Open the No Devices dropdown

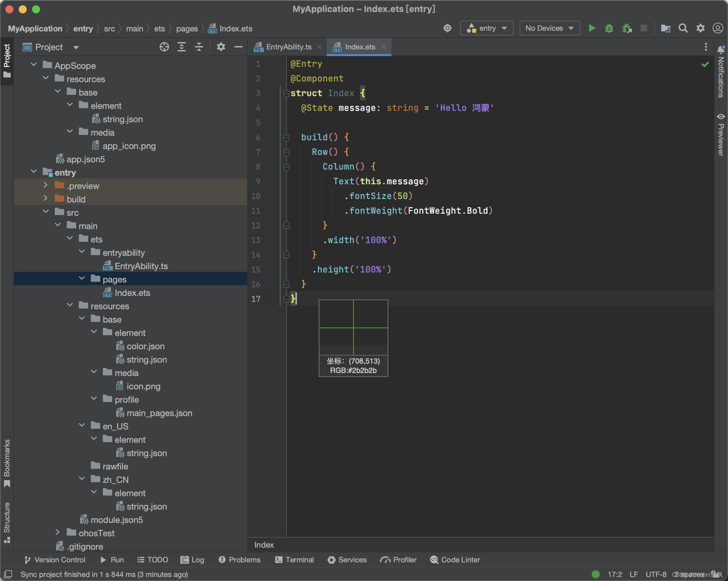coord(549,28)
